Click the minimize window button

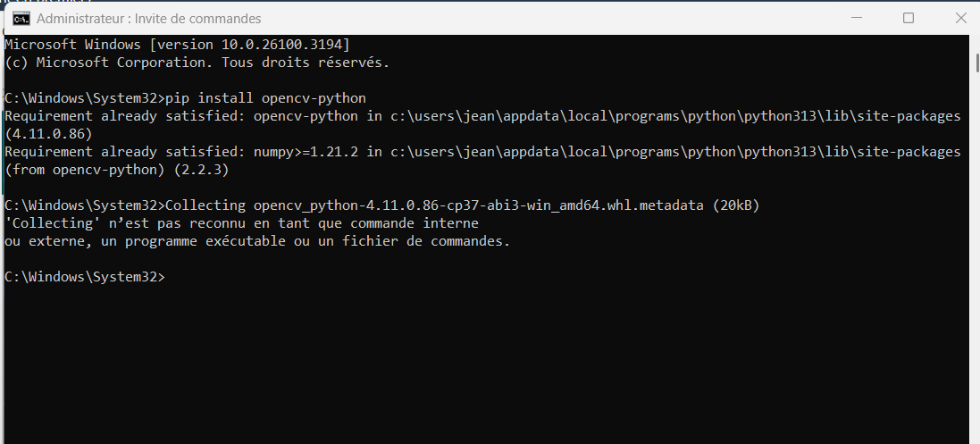coord(856,19)
